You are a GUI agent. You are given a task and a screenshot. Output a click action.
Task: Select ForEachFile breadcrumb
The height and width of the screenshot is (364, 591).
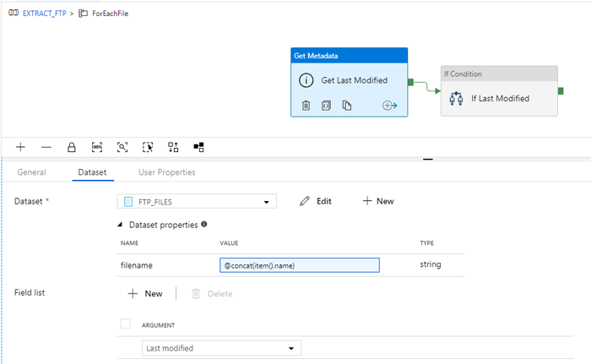tap(110, 14)
